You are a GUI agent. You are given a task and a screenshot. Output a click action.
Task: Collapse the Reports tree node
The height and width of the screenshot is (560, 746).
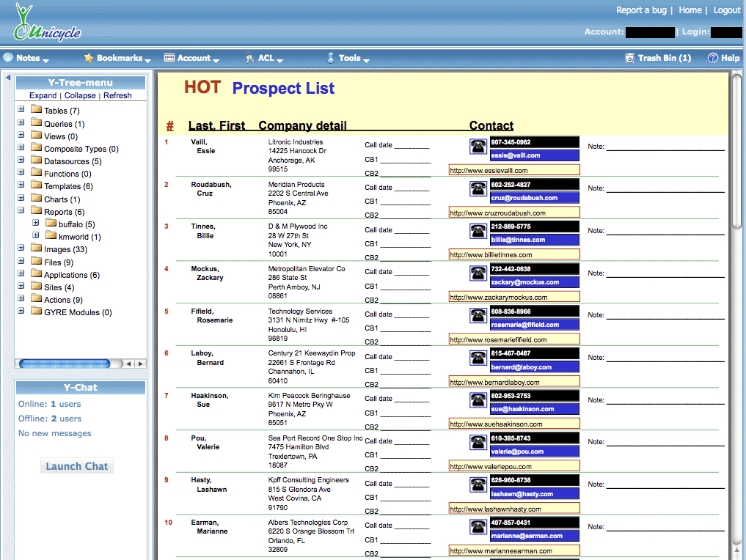click(x=21, y=211)
